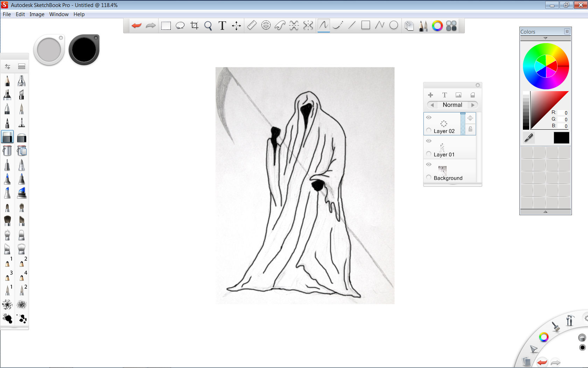This screenshot has height=368, width=588.
Task: Open the Color Editor wheel in toolbar
Action: [x=437, y=26]
